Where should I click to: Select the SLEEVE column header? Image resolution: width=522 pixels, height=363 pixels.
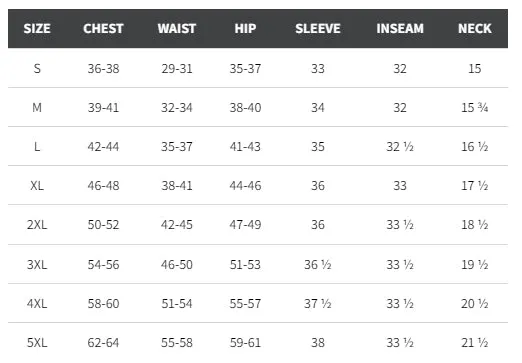coord(318,29)
